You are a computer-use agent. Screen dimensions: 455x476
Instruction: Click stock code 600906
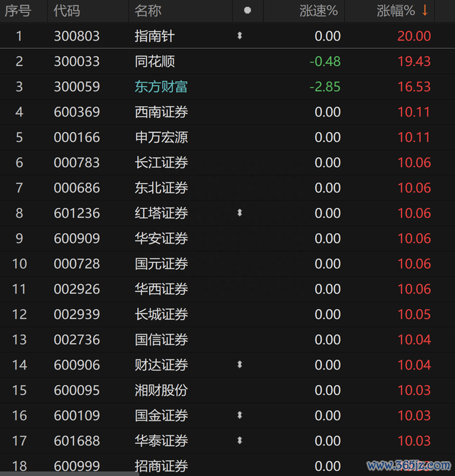[x=77, y=365]
